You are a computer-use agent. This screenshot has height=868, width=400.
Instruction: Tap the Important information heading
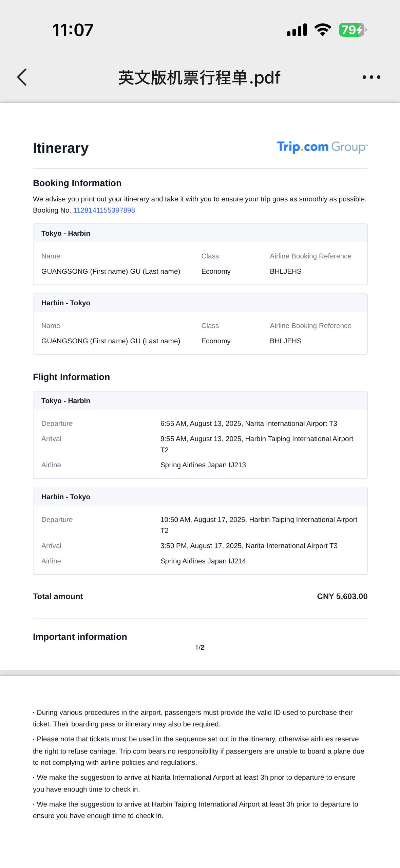(x=80, y=637)
